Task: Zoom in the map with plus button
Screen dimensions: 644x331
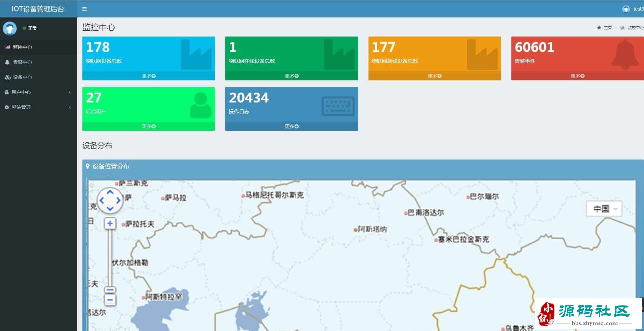Action: [x=110, y=224]
